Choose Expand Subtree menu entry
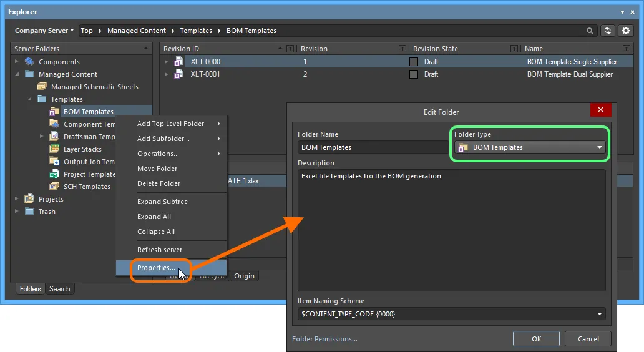The image size is (644, 352). pos(171,202)
